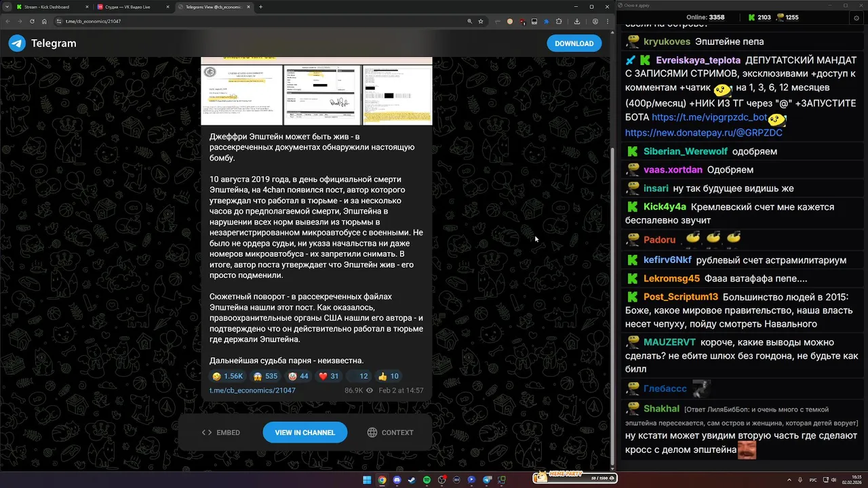Screen dimensions: 868x488
Task: Open Chrome from the taskbar
Action: click(382, 479)
